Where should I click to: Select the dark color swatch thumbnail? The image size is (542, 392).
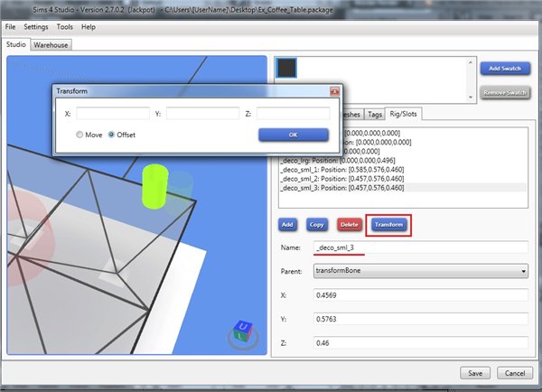pyautogui.click(x=287, y=70)
